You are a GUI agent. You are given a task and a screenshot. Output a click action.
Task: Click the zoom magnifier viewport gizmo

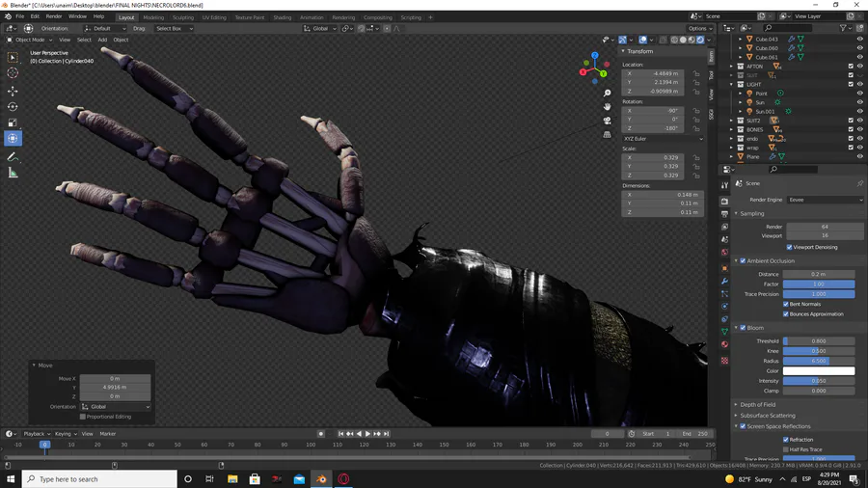click(607, 93)
